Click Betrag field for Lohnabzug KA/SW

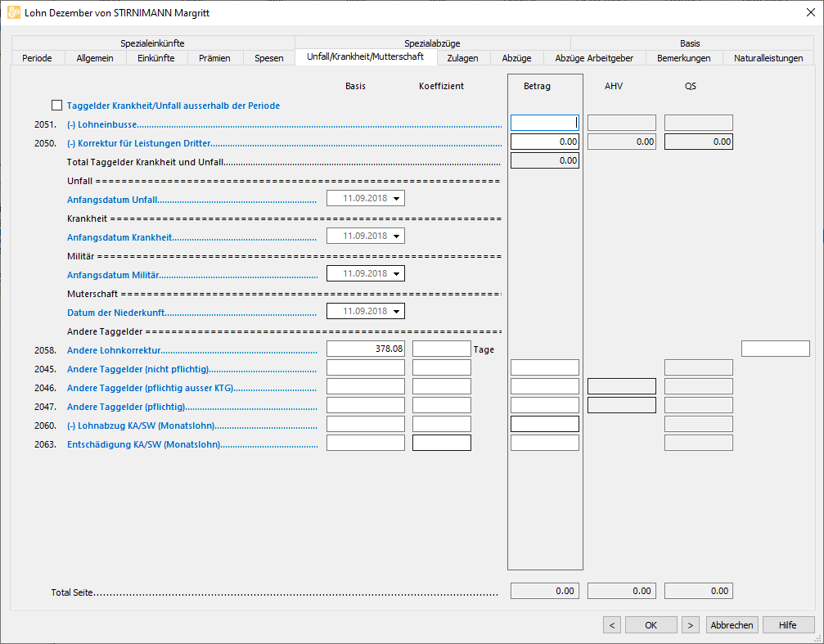[x=544, y=424]
